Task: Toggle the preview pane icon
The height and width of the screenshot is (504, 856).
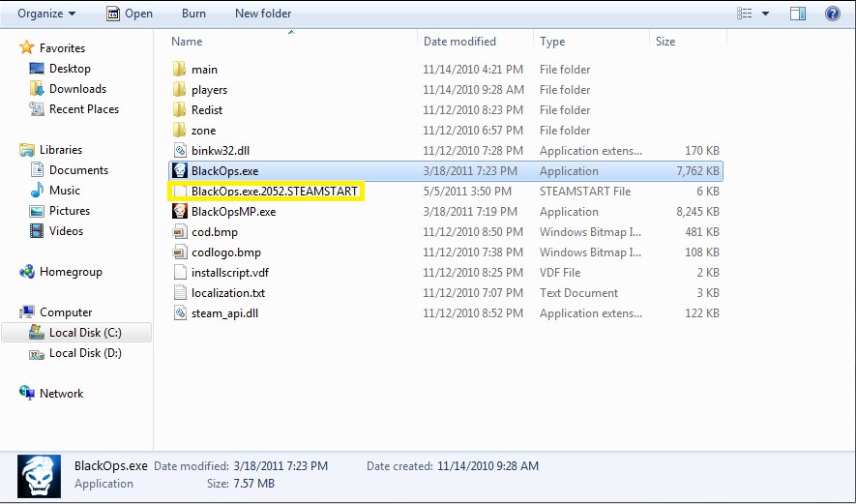Action: [x=798, y=14]
